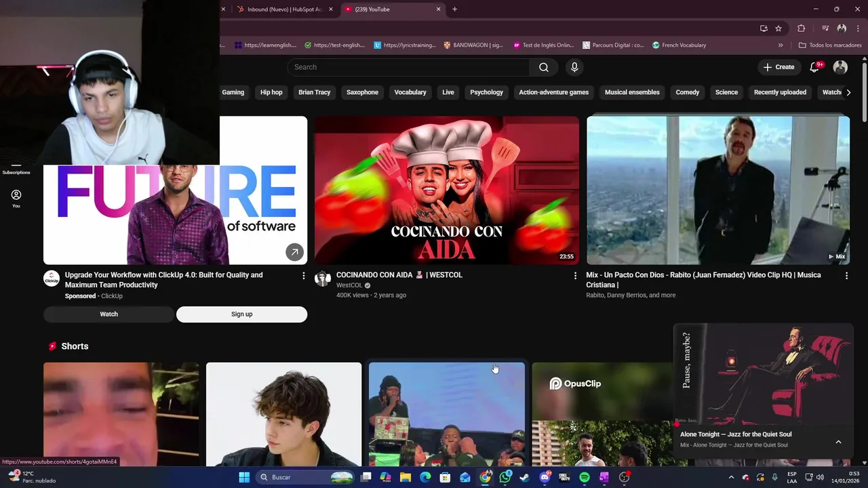Open Microsoft Store from the taskbar
The height and width of the screenshot is (488, 868).
point(446,477)
